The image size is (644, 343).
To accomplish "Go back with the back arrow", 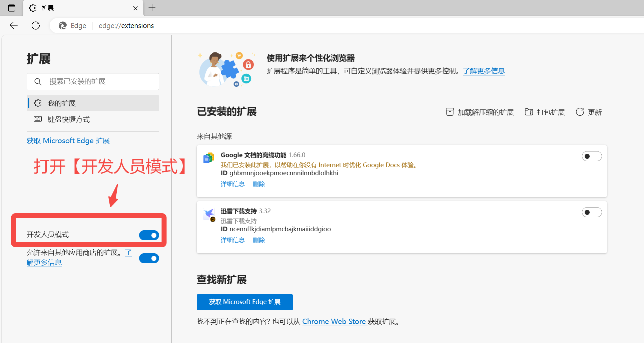I will (14, 25).
